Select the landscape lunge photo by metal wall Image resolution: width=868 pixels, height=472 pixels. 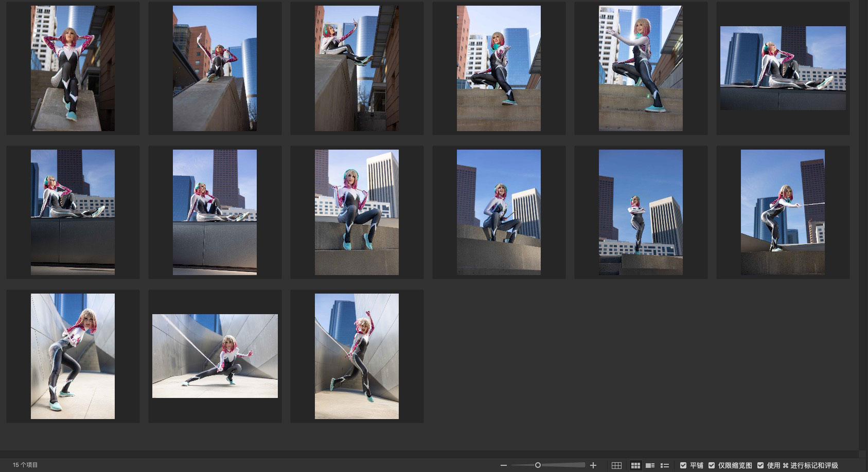click(215, 356)
